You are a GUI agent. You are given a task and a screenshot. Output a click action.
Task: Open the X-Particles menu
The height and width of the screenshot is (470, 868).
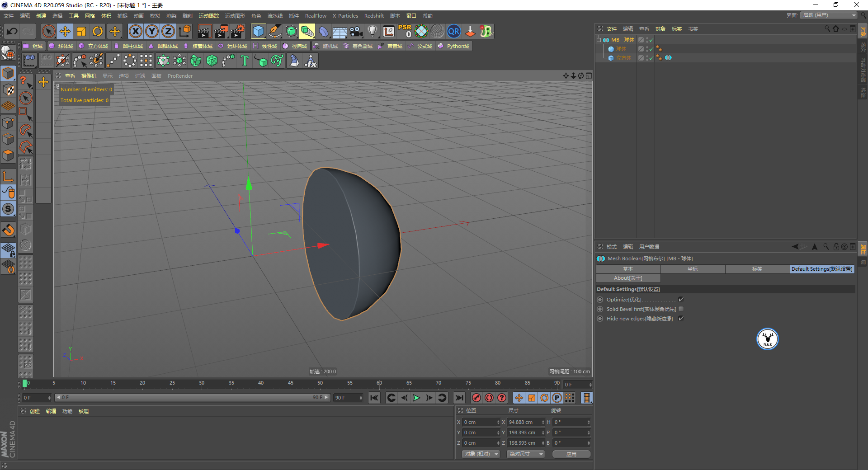pyautogui.click(x=345, y=16)
